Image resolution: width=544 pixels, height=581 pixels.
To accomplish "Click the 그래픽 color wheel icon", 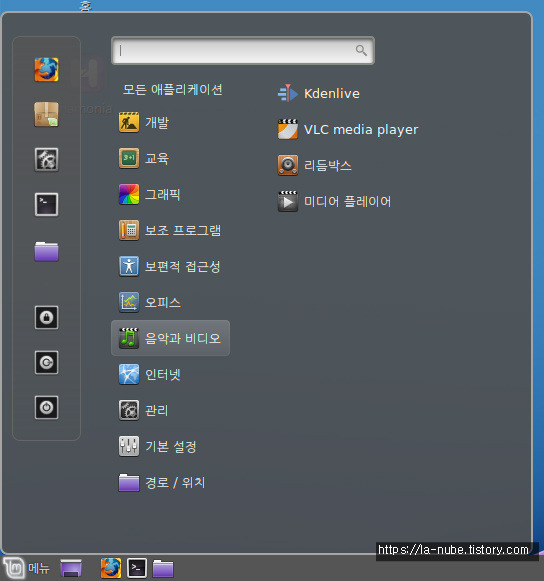I will click(129, 194).
